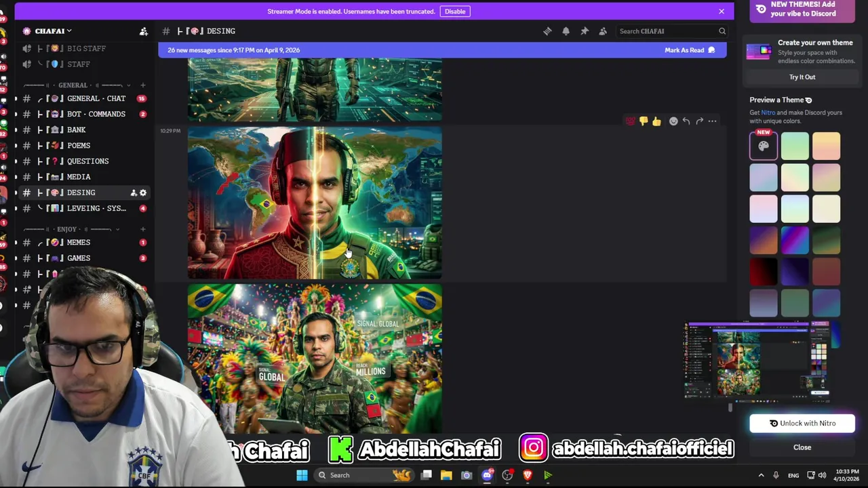Open the Threads icon in channel header
Viewport: 868px width, 488px height.
coord(547,31)
